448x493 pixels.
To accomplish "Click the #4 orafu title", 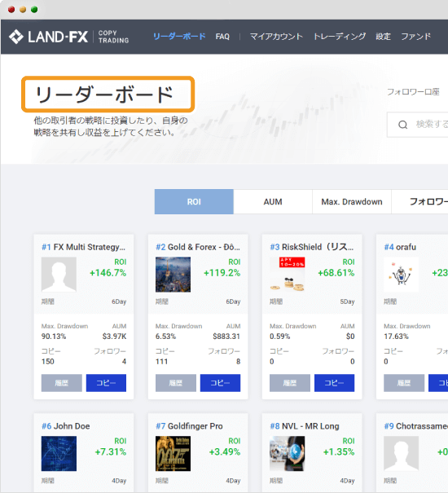I will click(400, 247).
